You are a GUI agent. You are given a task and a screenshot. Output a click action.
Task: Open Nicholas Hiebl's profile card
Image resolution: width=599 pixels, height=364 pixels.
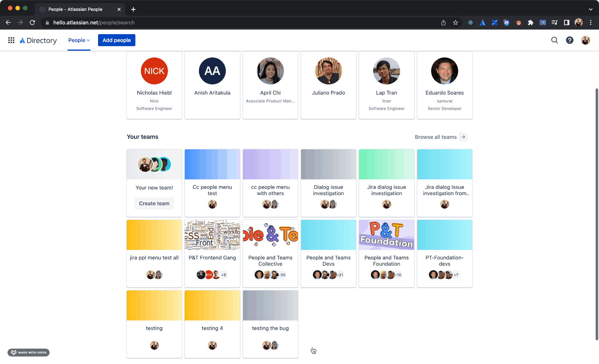pos(154,85)
